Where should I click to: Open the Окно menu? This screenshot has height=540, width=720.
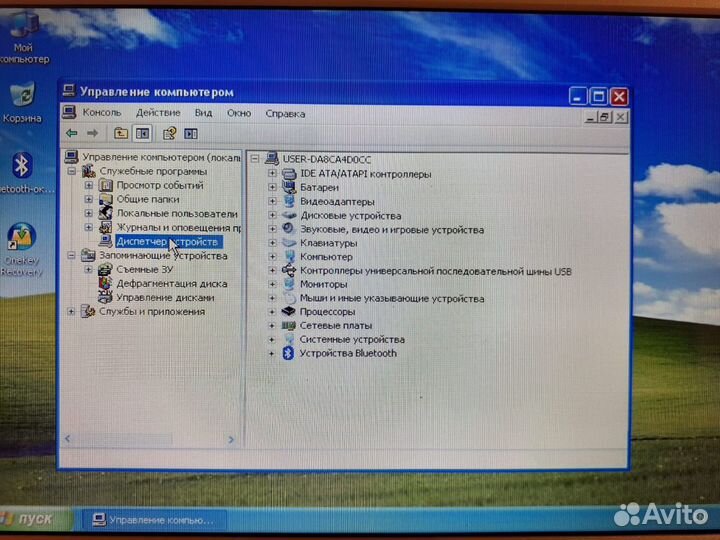[x=239, y=113]
